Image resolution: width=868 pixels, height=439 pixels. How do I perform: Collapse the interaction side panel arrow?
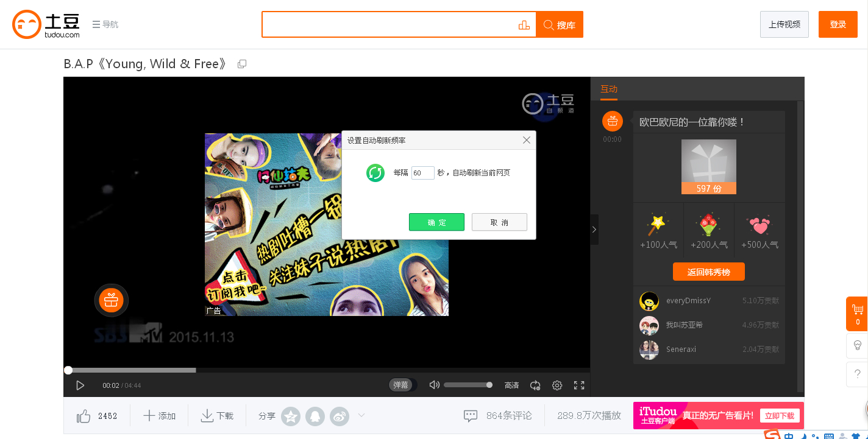tap(594, 230)
